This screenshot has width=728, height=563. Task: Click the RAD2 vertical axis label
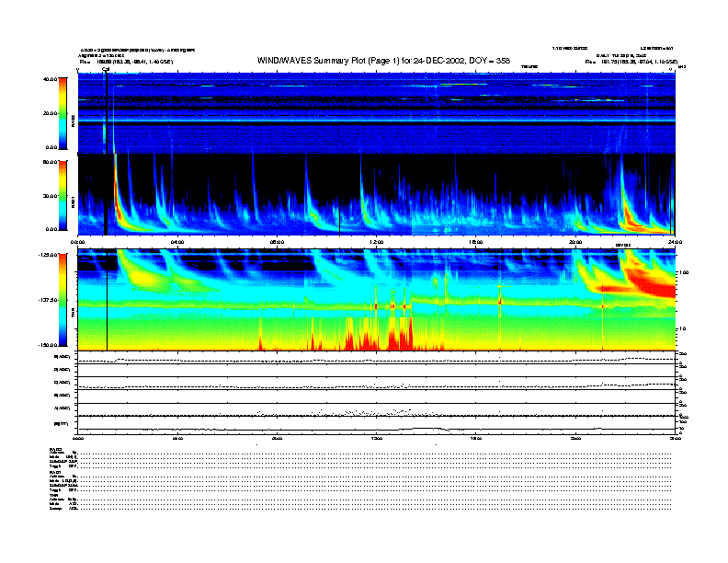[73, 121]
